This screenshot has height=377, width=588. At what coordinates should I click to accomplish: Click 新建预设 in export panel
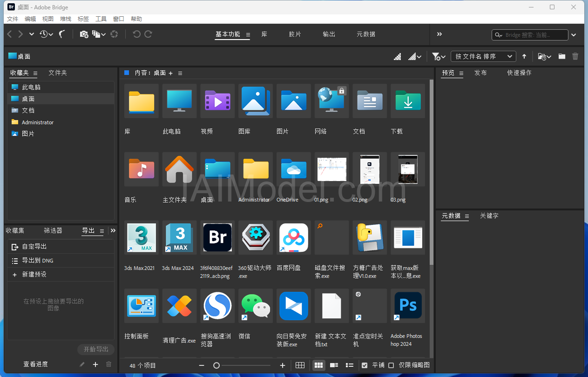click(x=61, y=275)
